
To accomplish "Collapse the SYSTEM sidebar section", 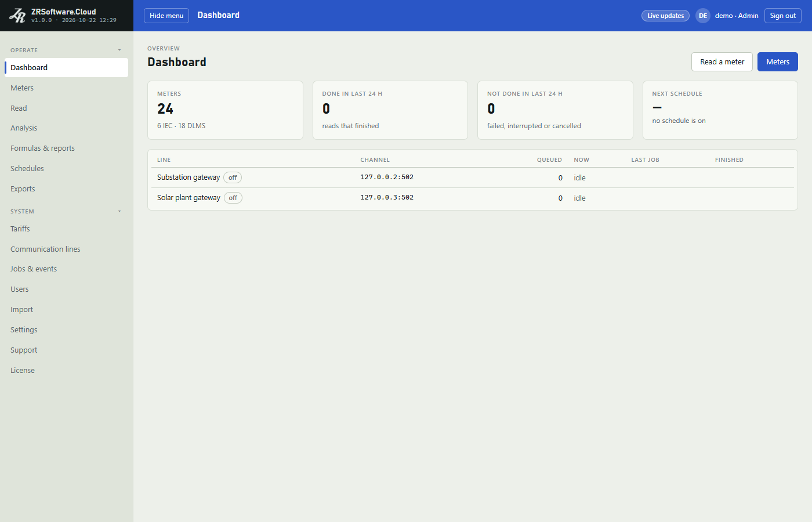I will pos(67,211).
